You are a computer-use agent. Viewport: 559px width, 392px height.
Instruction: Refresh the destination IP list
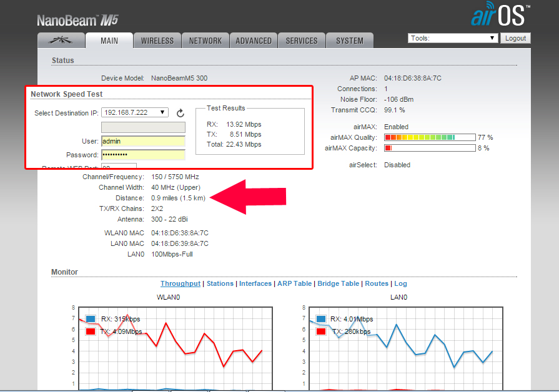181,113
